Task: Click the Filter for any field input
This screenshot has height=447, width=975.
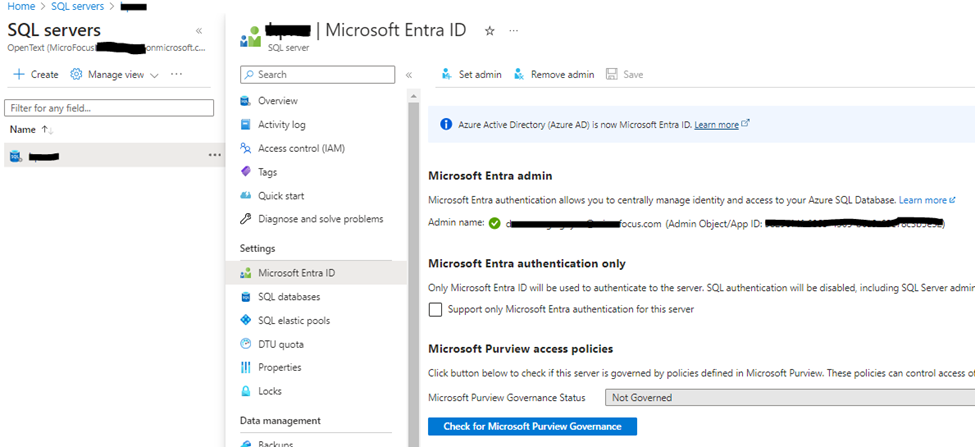Action: pyautogui.click(x=109, y=108)
